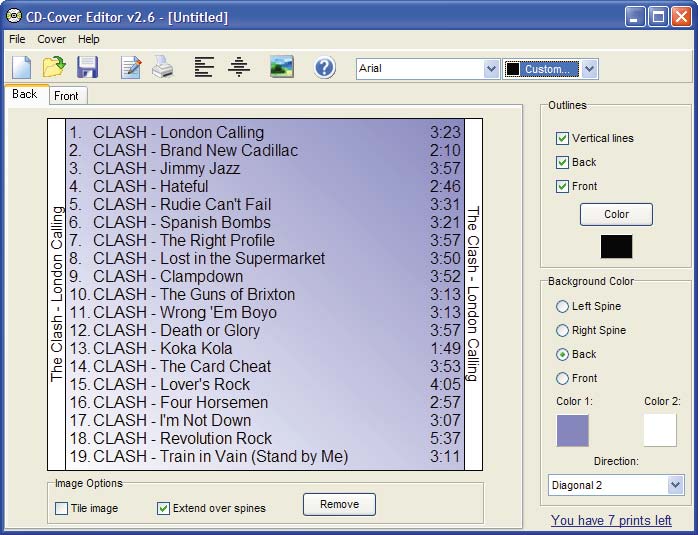Disable Extend over spines checkbox
Image resolution: width=698 pixels, height=535 pixels.
(163, 508)
